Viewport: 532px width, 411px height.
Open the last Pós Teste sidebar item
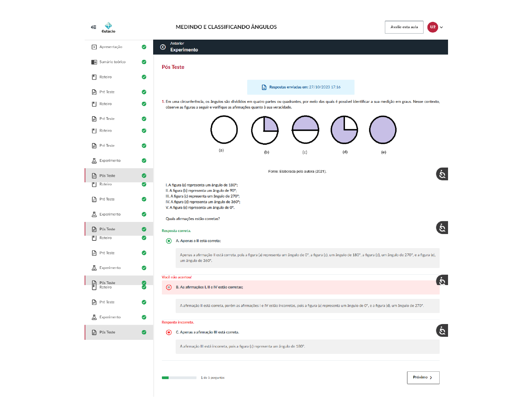point(107,332)
